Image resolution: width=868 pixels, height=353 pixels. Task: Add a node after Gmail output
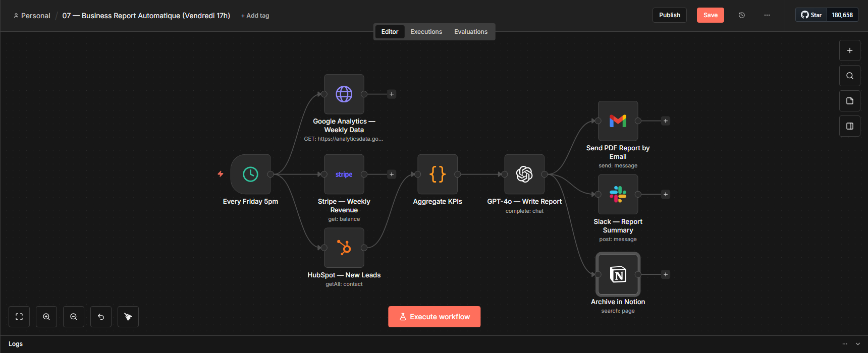pyautogui.click(x=666, y=121)
